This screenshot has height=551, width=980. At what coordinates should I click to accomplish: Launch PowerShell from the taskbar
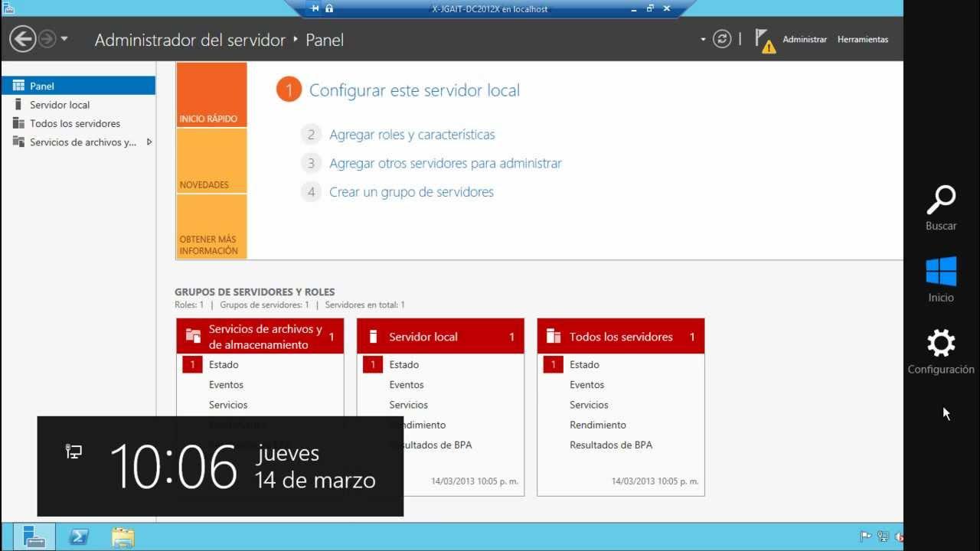coord(79,537)
